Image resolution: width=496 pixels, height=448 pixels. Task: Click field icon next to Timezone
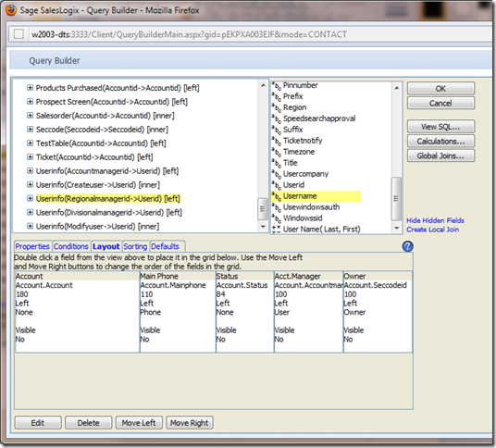point(277,152)
